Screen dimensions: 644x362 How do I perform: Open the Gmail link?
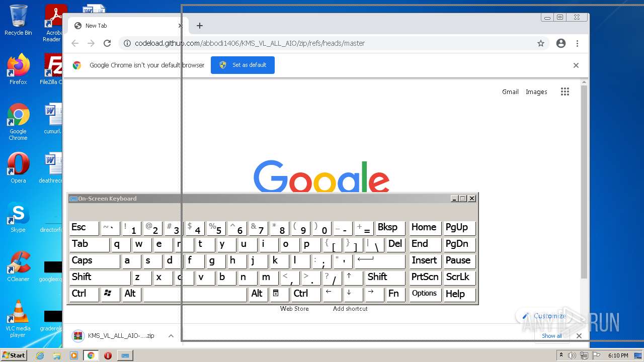point(510,92)
